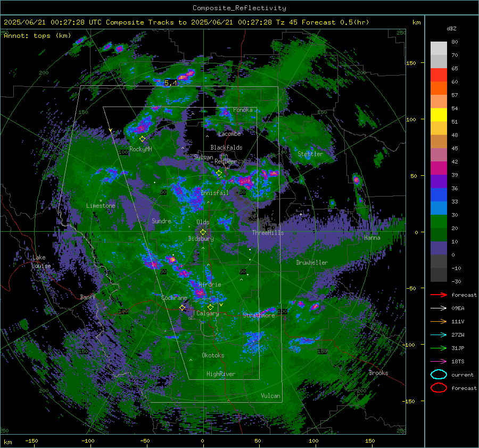This screenshot has height=448, width=479.
Task: Click the Sylvan label
Action: [x=203, y=157]
